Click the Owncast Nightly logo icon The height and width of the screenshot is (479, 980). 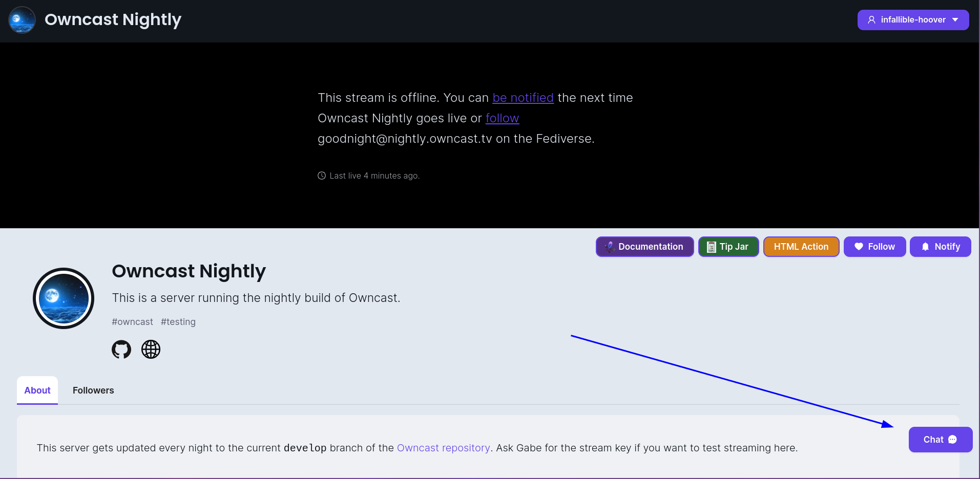point(22,20)
